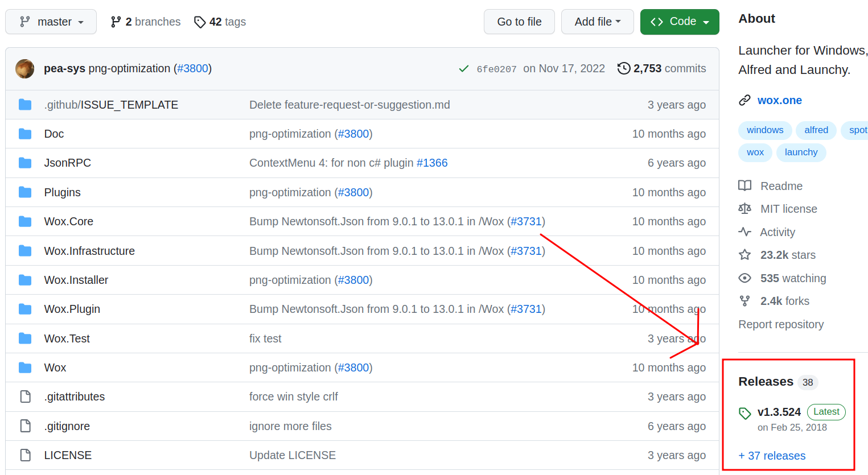Click the Go to file button
The image size is (868, 475).
click(519, 22)
